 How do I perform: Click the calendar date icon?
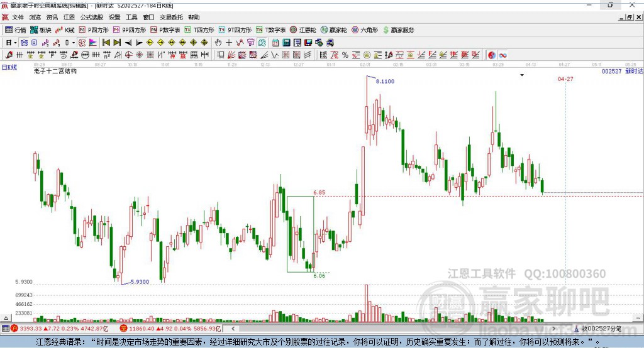click(275, 43)
